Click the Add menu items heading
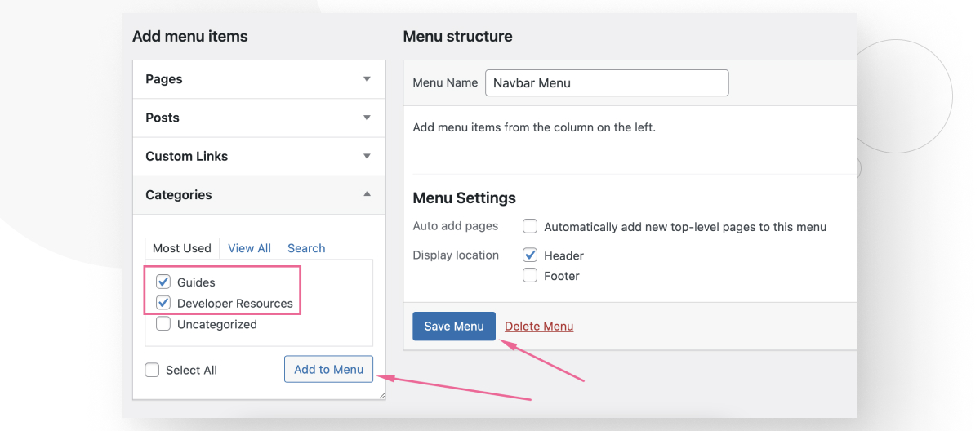This screenshot has height=431, width=980. [190, 36]
